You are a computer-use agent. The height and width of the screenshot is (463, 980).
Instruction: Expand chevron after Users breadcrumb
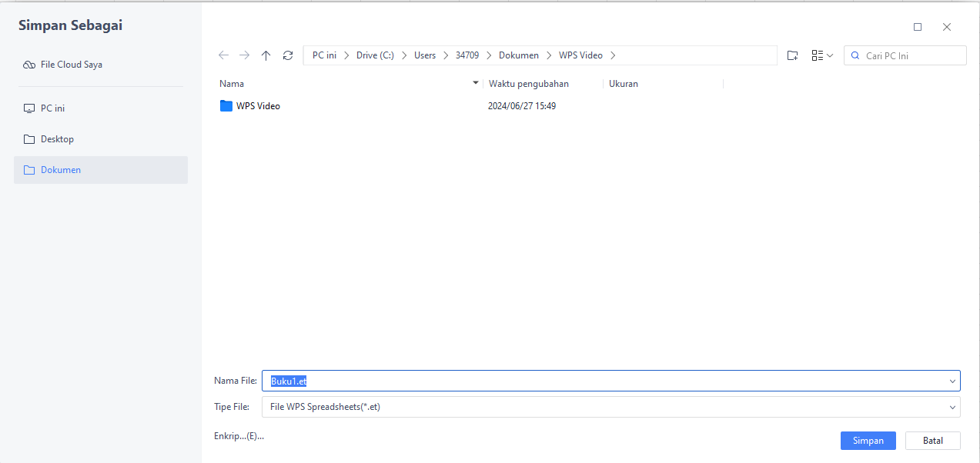446,55
